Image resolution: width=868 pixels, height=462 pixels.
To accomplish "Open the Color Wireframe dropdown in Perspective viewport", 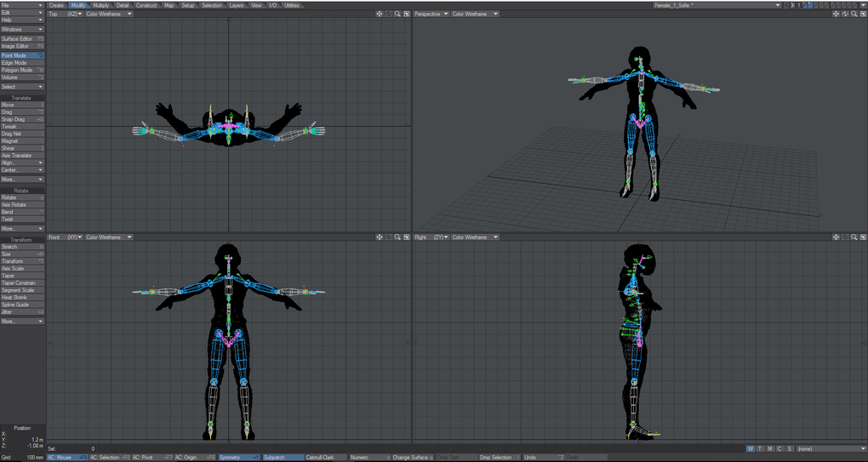I will pyautogui.click(x=475, y=14).
